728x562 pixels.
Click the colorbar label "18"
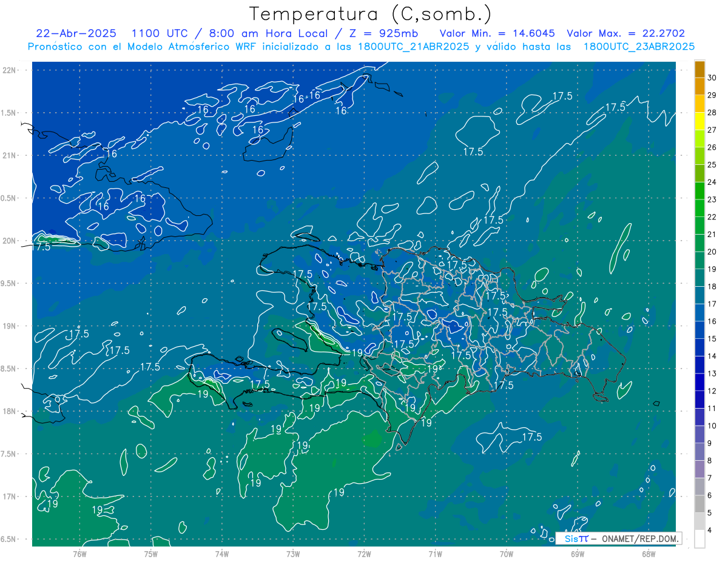click(712, 287)
